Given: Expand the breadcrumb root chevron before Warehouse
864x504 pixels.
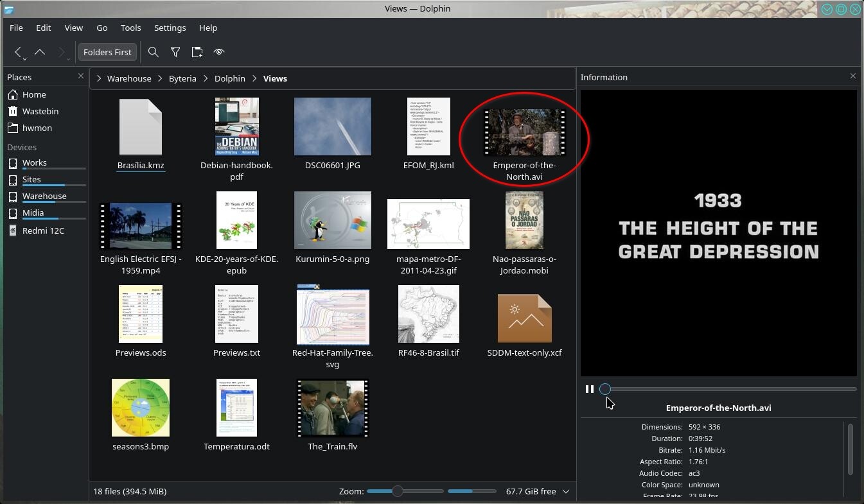Looking at the screenshot, I should pyautogui.click(x=99, y=78).
